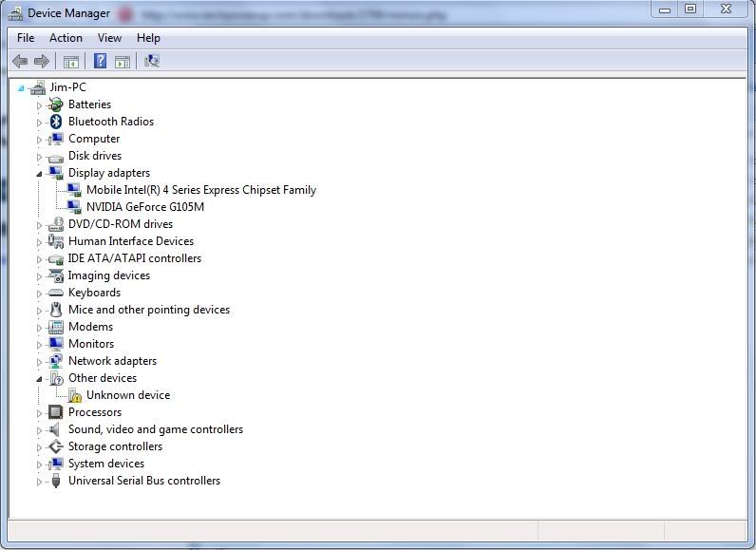Image resolution: width=756 pixels, height=550 pixels.
Task: Expand the Computer node arrow
Action: click(39, 140)
